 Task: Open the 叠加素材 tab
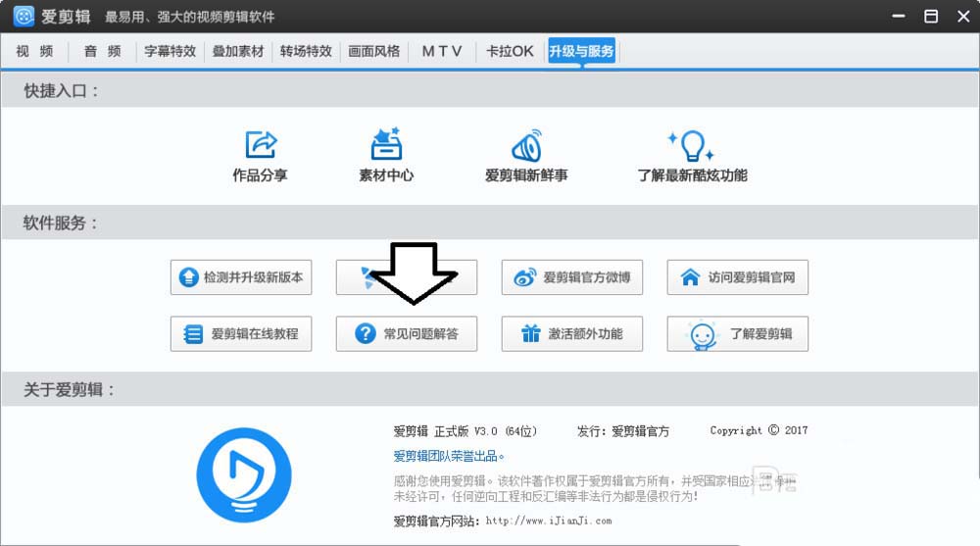pos(238,51)
